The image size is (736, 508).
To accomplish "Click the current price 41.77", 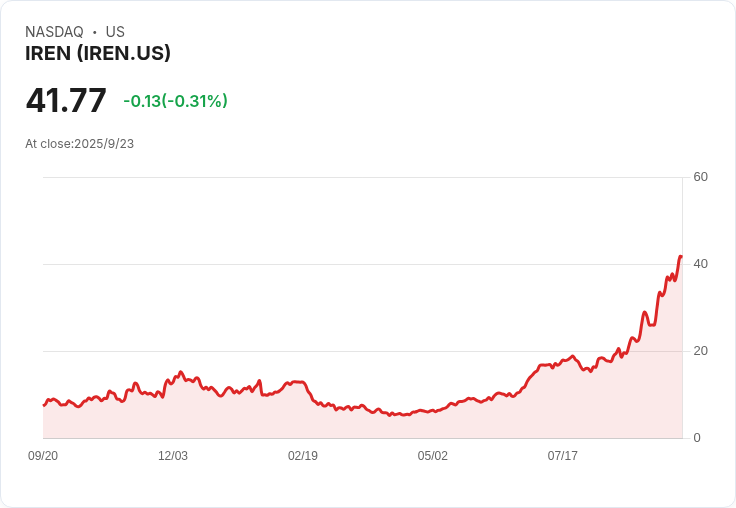I will pyautogui.click(x=66, y=101).
